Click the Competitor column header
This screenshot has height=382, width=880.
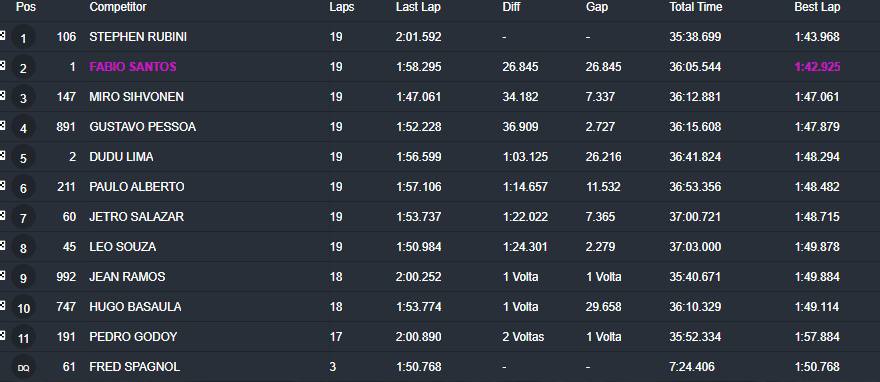pos(118,7)
